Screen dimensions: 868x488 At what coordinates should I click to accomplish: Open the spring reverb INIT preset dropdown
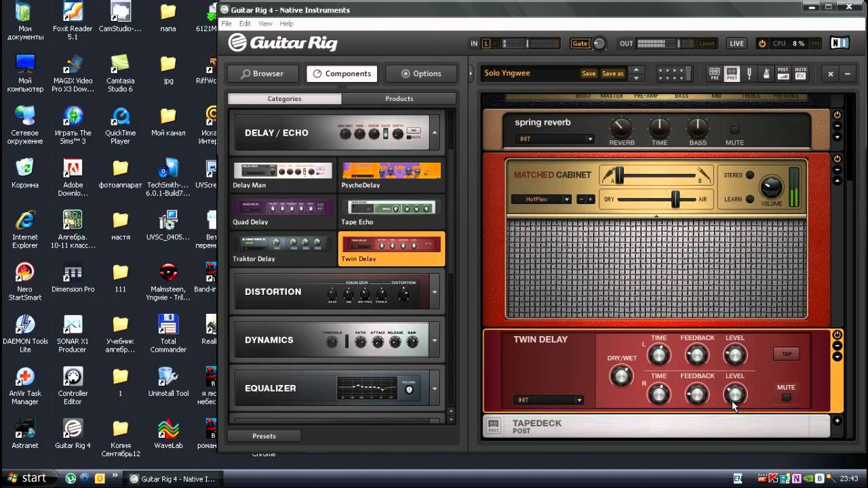tap(555, 139)
